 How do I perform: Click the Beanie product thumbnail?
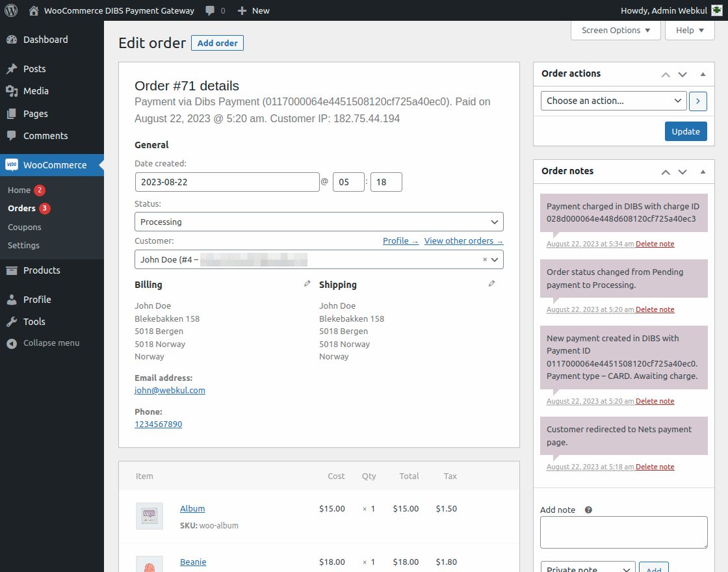(149, 565)
